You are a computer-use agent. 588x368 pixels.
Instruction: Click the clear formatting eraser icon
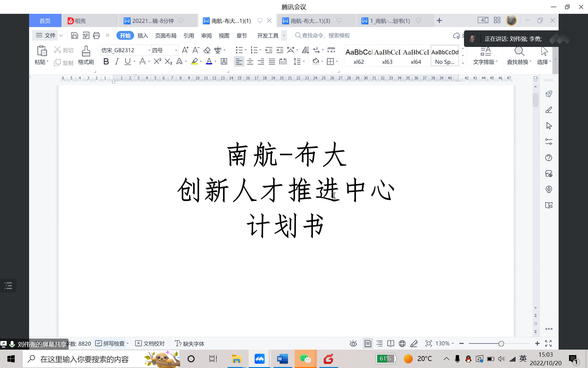207,50
